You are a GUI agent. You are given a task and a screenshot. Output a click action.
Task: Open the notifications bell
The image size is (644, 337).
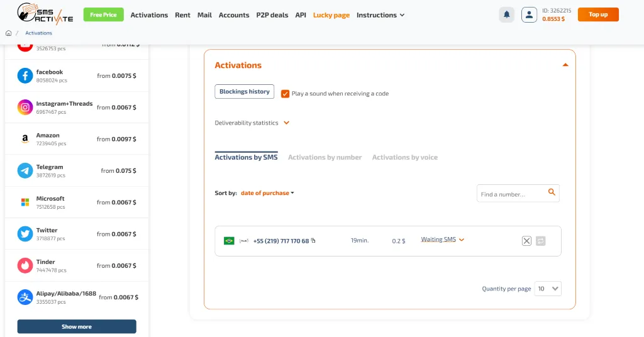tap(506, 15)
